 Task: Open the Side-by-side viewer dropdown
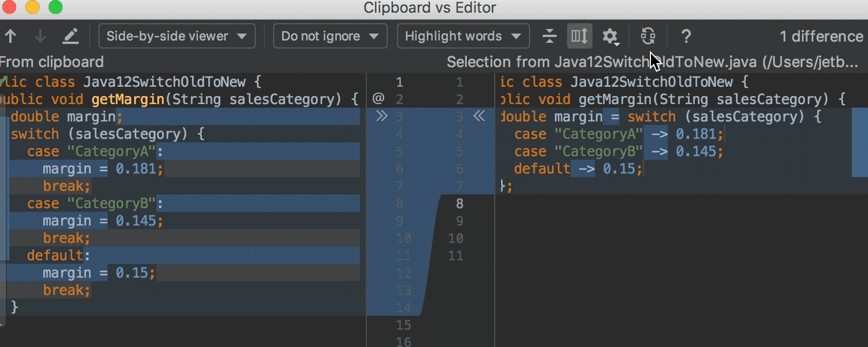coord(177,36)
